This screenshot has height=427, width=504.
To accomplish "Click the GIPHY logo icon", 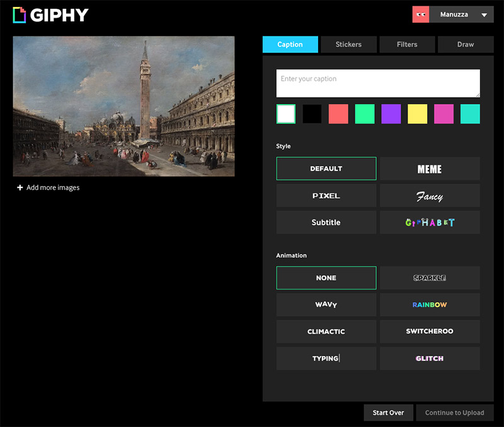I will pos(20,15).
